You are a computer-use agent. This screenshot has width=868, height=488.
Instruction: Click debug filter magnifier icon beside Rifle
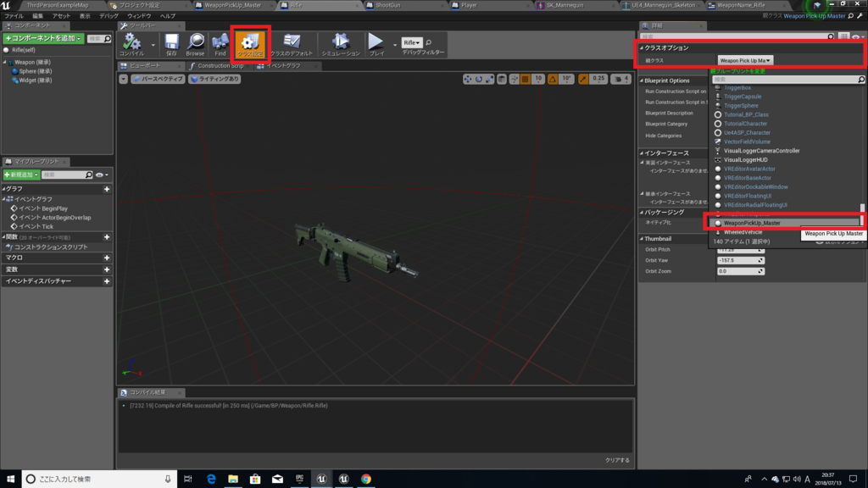pyautogui.click(x=428, y=42)
